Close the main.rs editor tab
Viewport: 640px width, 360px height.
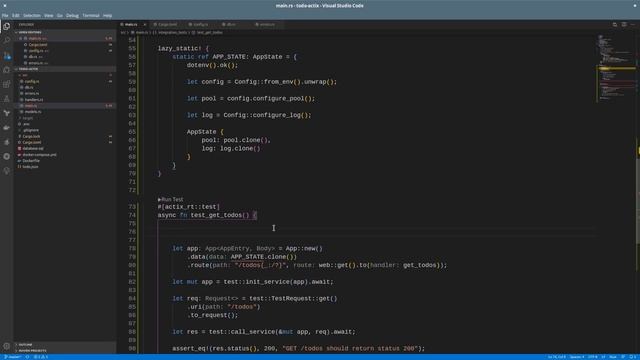click(x=144, y=24)
